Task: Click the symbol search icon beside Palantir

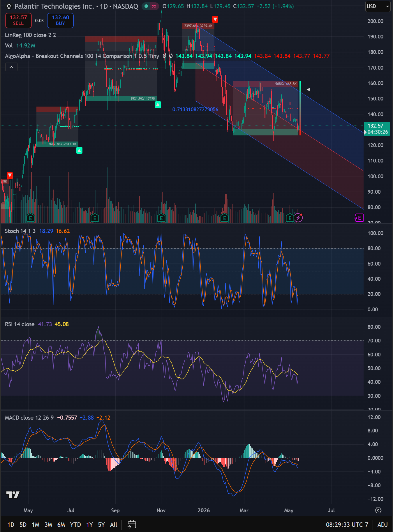Action: point(9,6)
